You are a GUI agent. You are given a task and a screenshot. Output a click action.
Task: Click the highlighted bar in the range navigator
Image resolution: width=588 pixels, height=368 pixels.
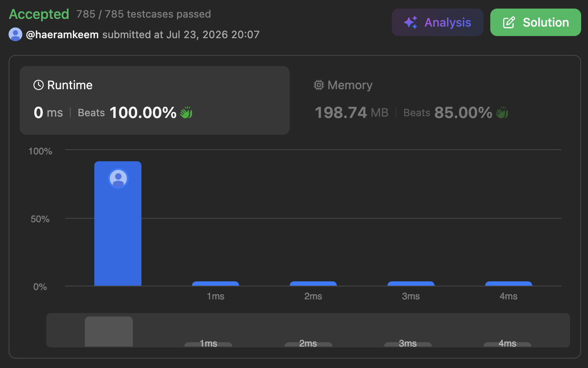pos(109,332)
